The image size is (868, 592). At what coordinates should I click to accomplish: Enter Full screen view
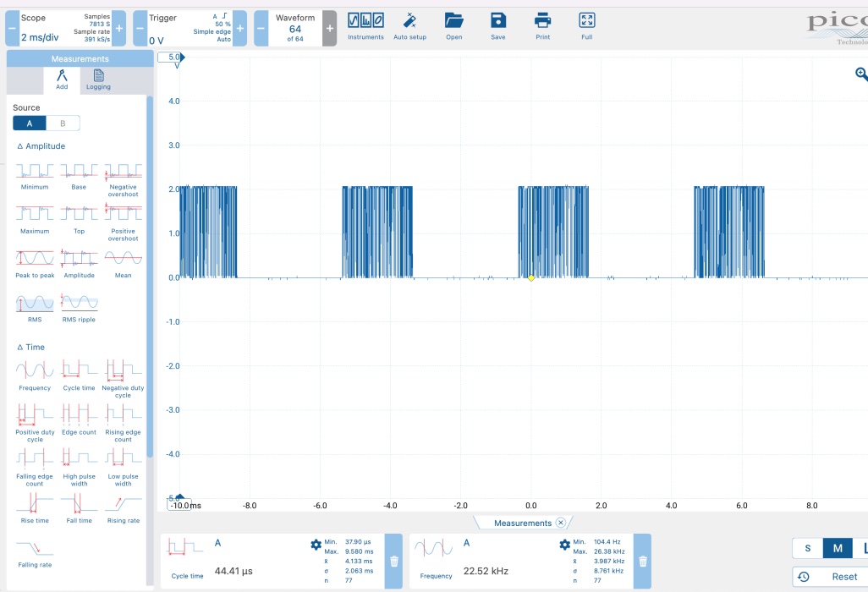click(586, 25)
